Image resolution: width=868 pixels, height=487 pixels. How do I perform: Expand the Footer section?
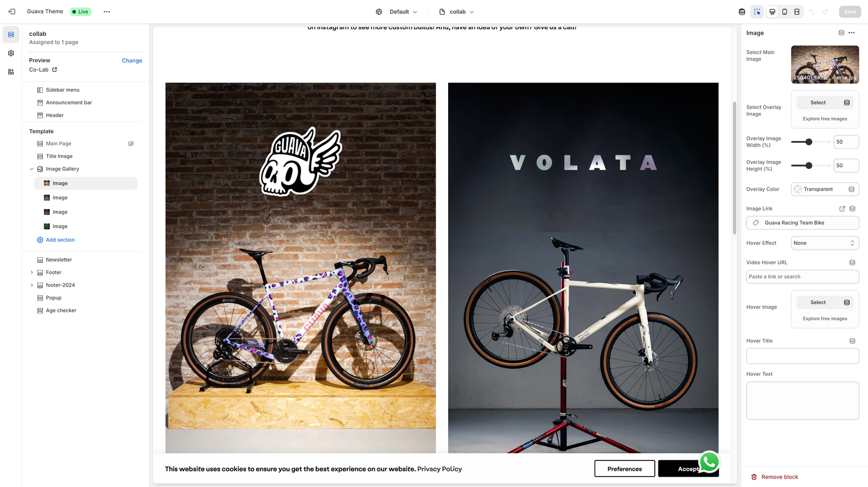coord(31,273)
